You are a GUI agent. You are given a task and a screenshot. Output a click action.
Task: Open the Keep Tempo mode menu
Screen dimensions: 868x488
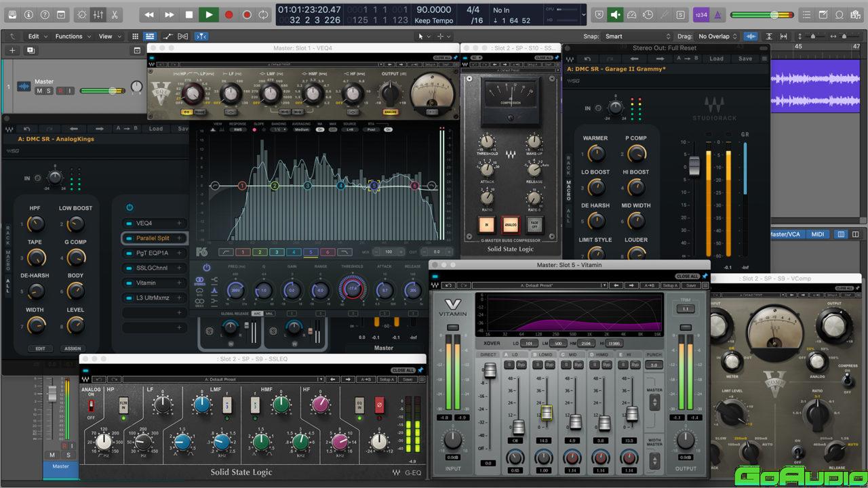[x=433, y=20]
